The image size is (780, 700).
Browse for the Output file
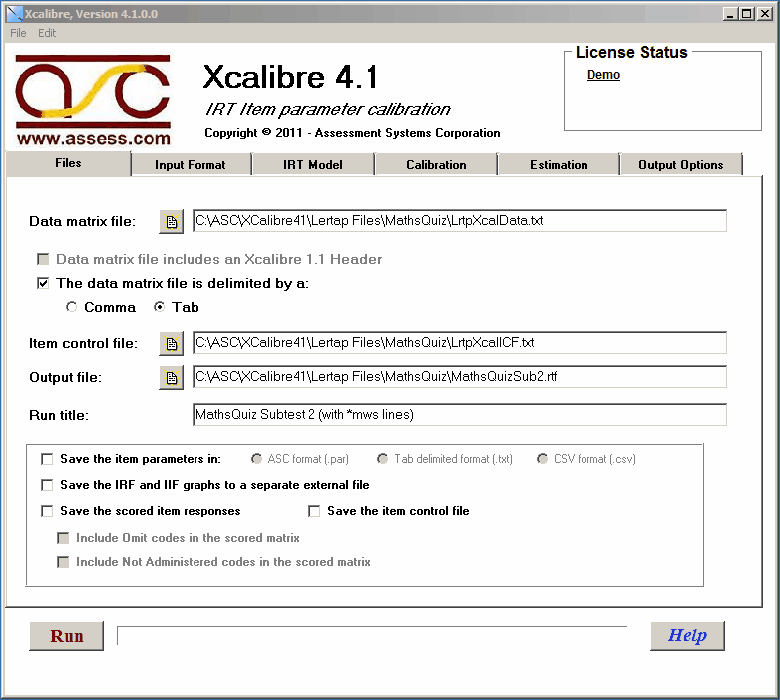[x=172, y=378]
